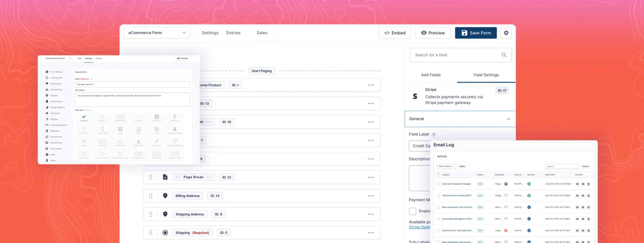Click the Field Label help question icon

pos(434,134)
